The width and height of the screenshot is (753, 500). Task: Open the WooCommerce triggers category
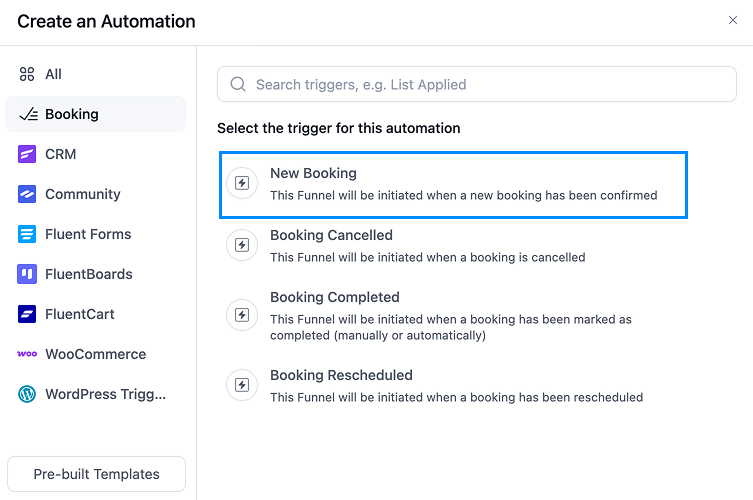95,354
